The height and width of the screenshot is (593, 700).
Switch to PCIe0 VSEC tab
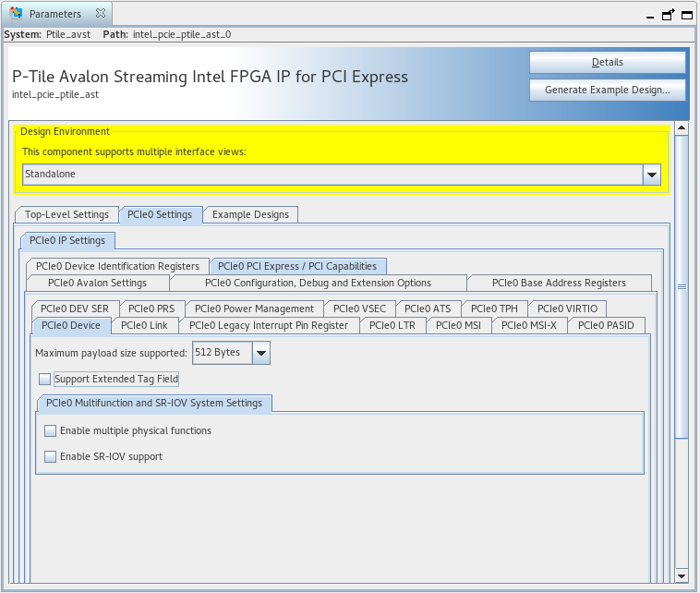[359, 309]
